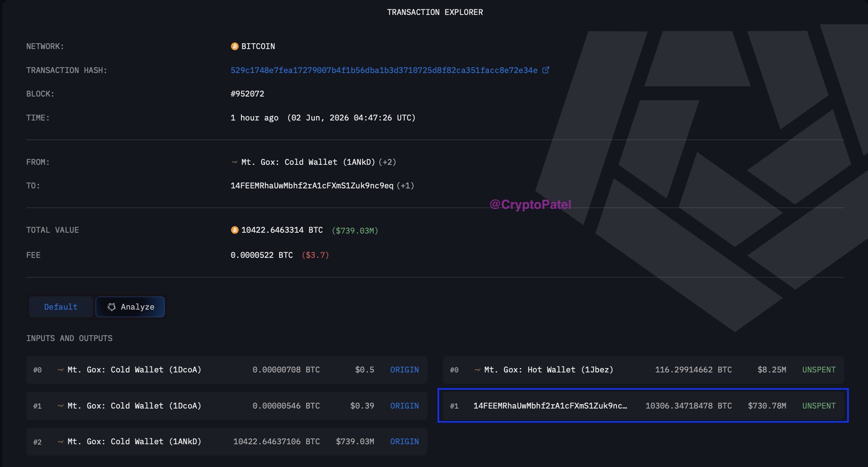This screenshot has height=467, width=868.
Task: Click the ($739.03M) total value in dollars
Action: click(x=355, y=230)
